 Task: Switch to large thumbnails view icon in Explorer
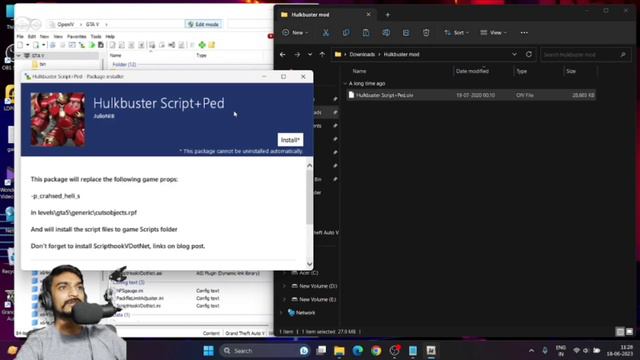(x=629, y=331)
